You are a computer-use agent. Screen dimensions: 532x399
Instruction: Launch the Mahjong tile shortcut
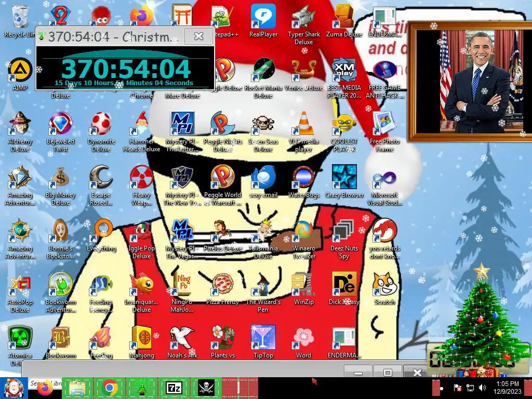[141, 342]
